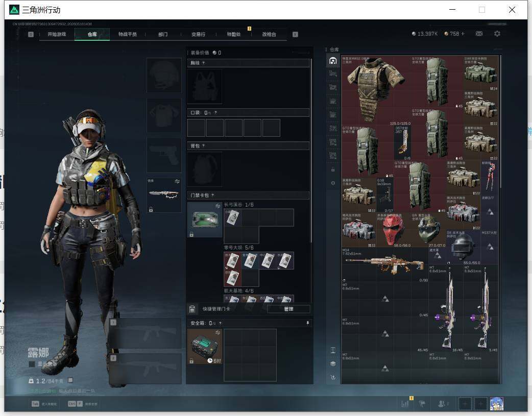Select primary weapon slot 1
532x416 pixels.
pyautogui.click(x=145, y=333)
